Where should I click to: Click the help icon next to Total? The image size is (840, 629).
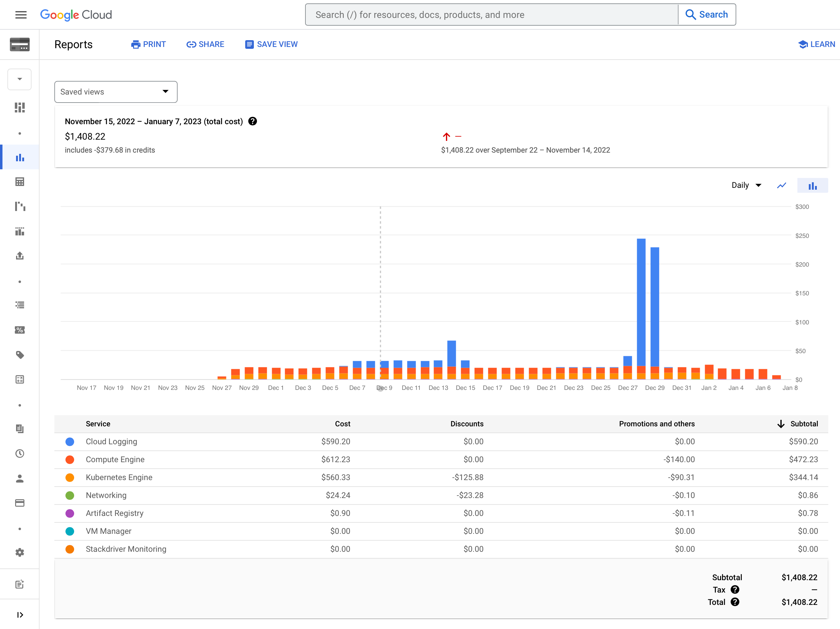[x=735, y=602]
